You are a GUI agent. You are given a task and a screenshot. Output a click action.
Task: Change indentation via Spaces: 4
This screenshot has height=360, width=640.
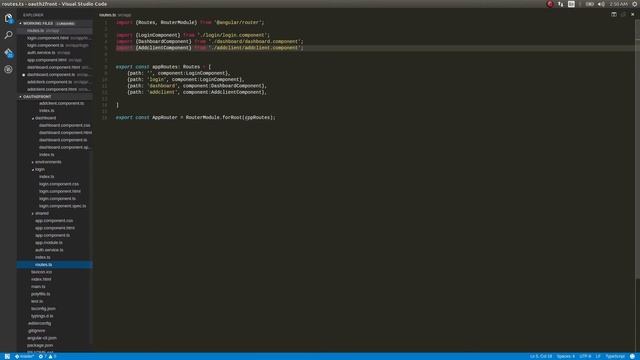[x=565, y=356]
